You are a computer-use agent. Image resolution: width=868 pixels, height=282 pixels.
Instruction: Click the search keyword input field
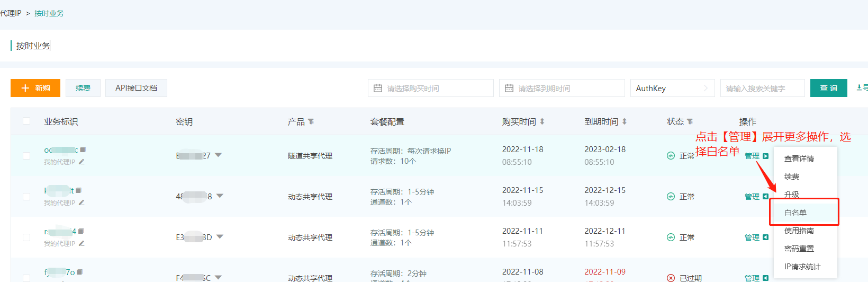point(762,88)
